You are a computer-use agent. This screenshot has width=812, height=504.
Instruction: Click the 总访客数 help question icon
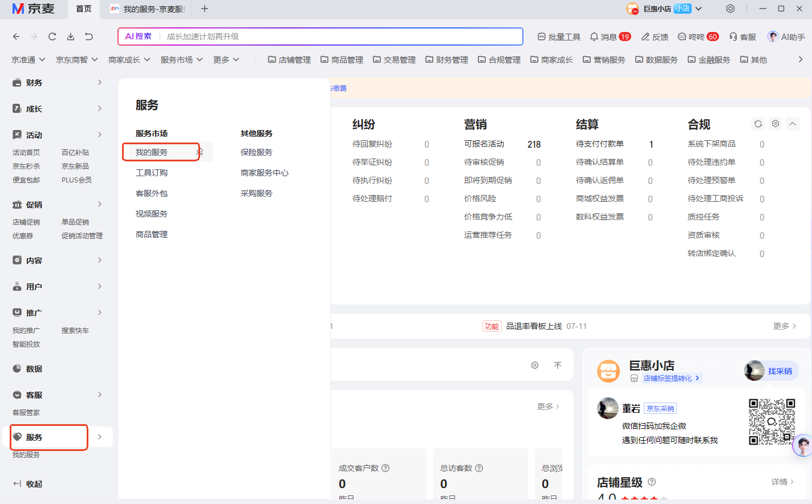[x=479, y=468]
